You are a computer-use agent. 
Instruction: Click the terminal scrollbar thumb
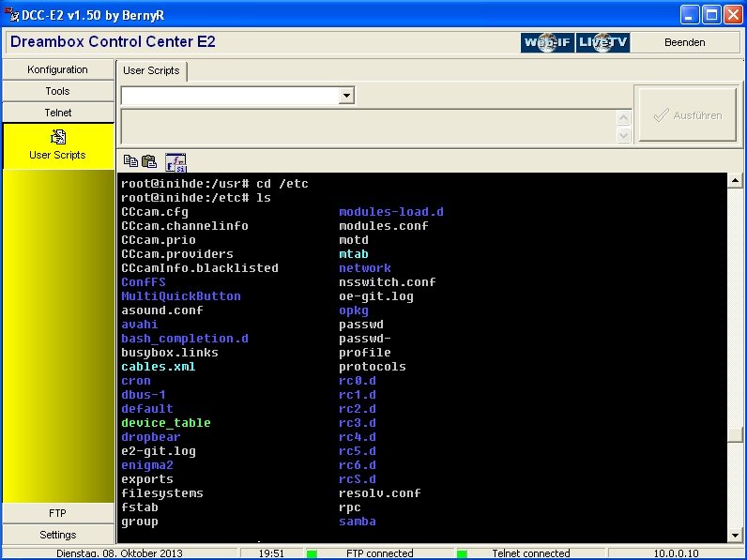tap(735, 434)
